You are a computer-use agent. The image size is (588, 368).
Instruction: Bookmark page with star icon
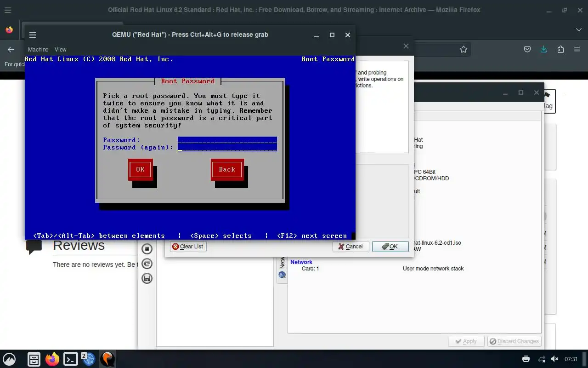464,49
